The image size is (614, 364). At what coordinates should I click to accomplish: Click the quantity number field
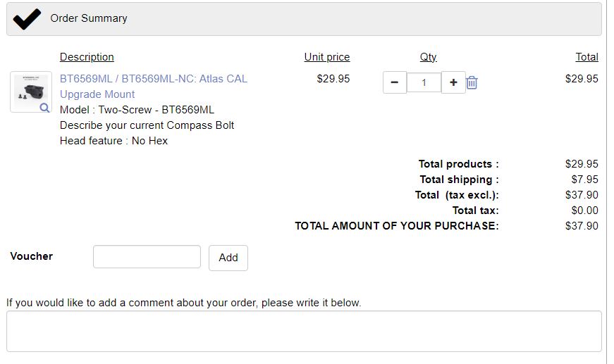424,82
